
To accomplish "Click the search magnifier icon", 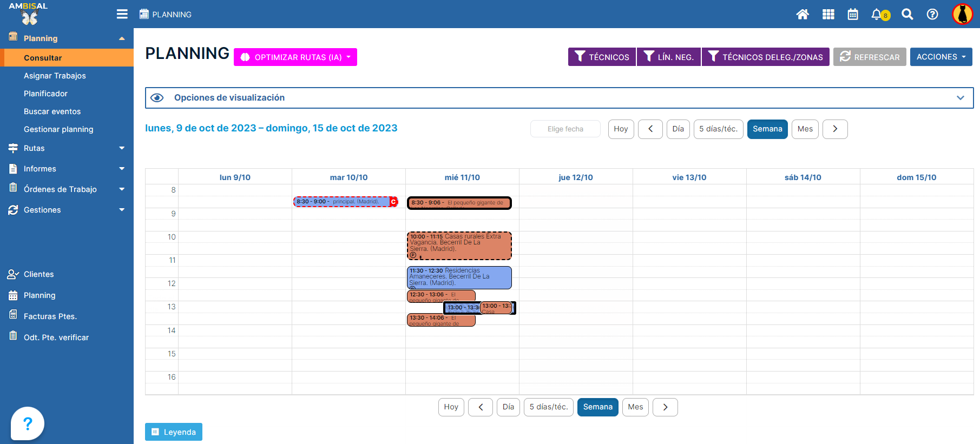I will tap(907, 15).
